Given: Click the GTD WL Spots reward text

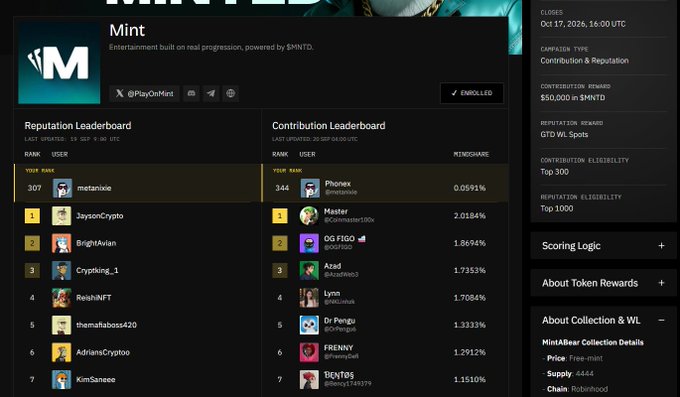Looking at the screenshot, I should pyautogui.click(x=564, y=135).
